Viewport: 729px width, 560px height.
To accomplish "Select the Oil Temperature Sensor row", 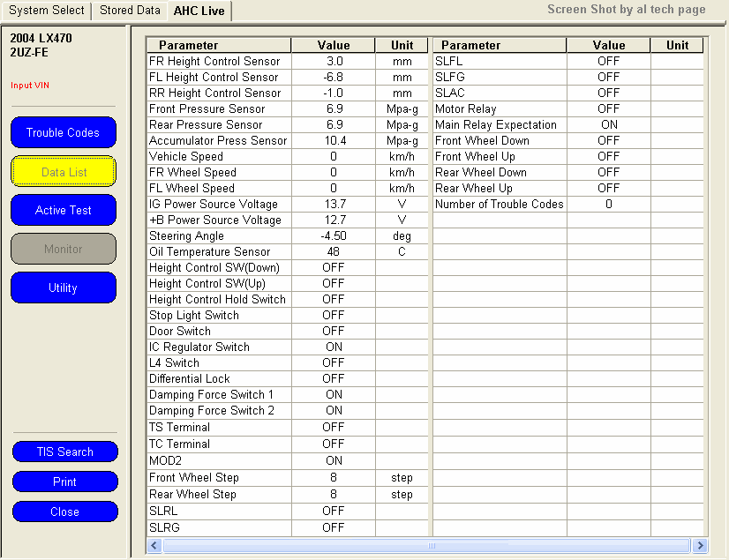I will coord(209,252).
